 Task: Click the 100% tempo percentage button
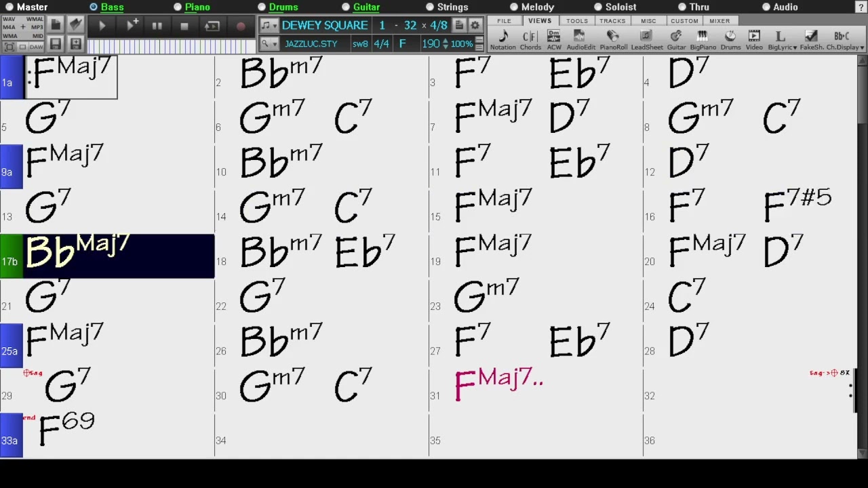pyautogui.click(x=462, y=43)
